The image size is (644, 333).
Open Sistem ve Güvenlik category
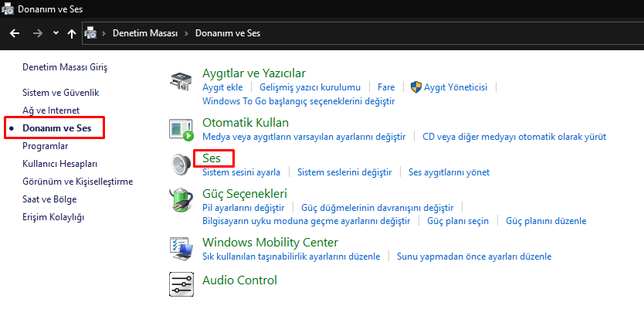point(61,93)
